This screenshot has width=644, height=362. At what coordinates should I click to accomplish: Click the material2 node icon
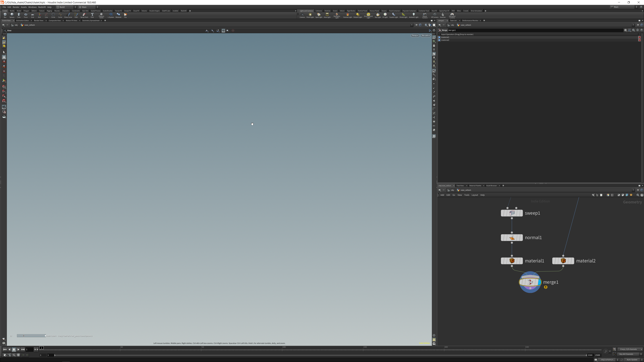(x=563, y=261)
